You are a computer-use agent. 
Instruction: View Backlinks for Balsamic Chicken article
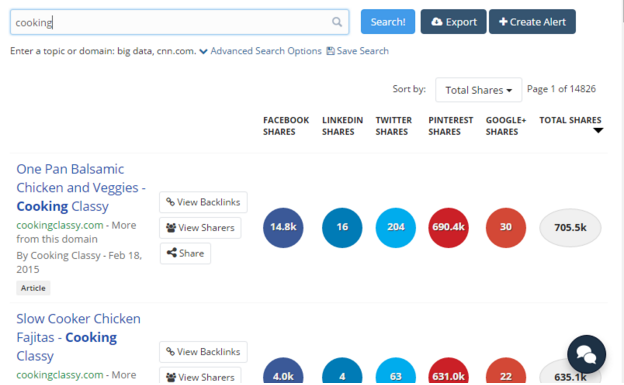(203, 202)
